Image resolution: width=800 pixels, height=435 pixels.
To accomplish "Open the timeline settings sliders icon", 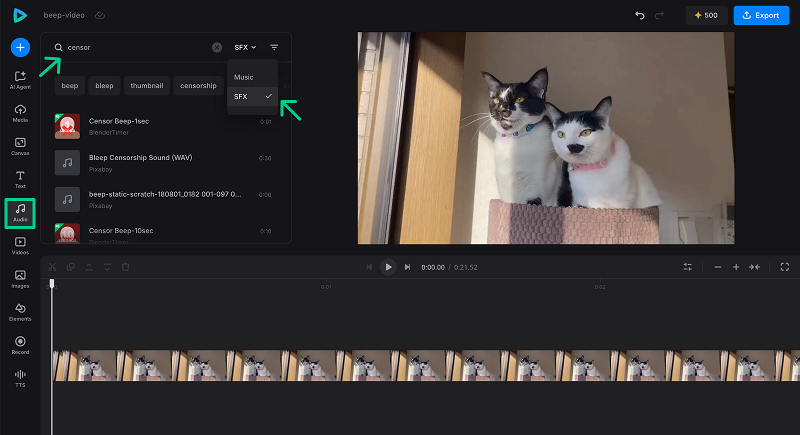I will coord(688,267).
